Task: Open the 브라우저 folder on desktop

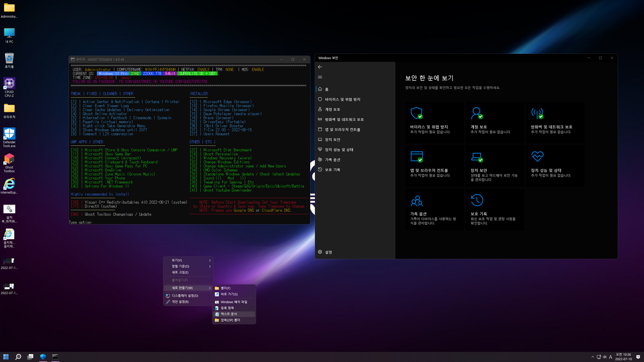Action: pos(9,111)
